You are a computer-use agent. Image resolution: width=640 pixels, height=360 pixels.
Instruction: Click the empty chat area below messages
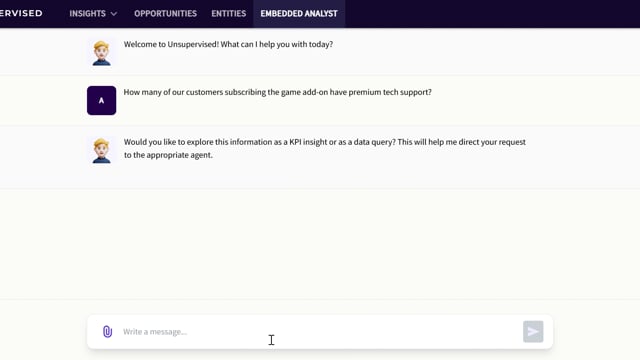coord(320,244)
